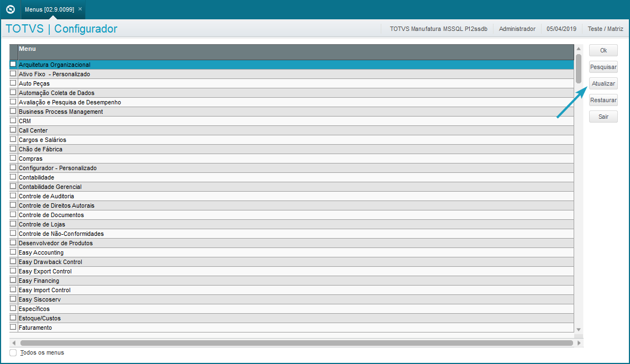Click the horizontal scrollbar right arrow
Image resolution: width=630 pixels, height=364 pixels.
pos(579,343)
